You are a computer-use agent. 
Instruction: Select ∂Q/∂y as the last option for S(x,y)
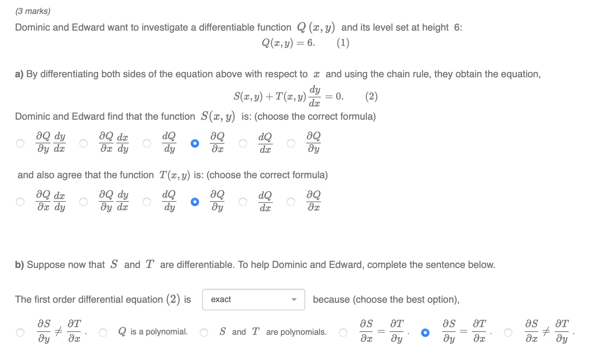291,143
